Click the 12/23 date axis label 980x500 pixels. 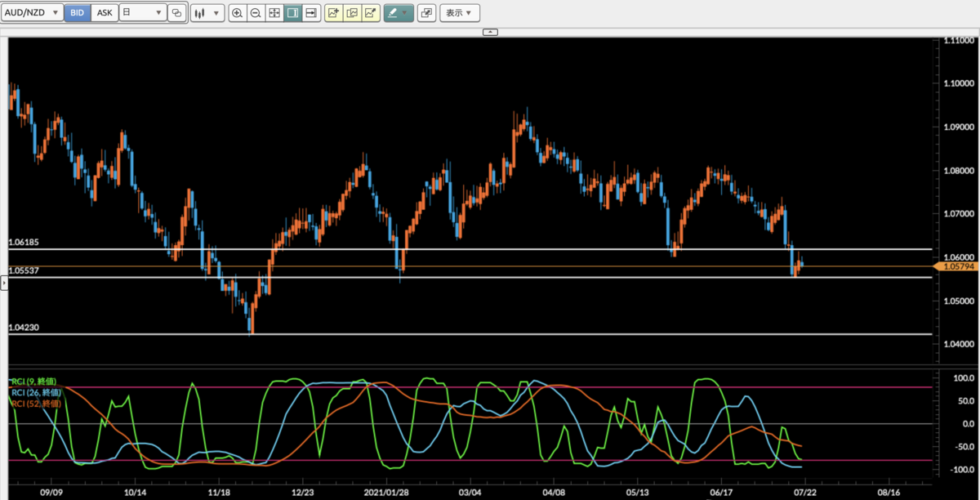pos(302,493)
